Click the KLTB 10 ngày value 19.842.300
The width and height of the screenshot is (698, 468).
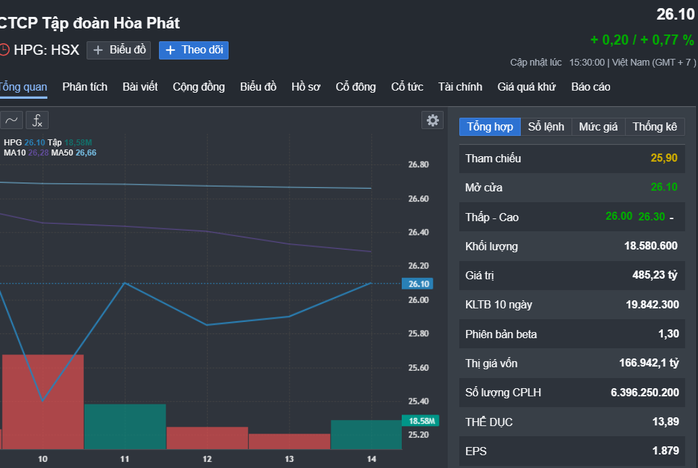[x=652, y=305]
